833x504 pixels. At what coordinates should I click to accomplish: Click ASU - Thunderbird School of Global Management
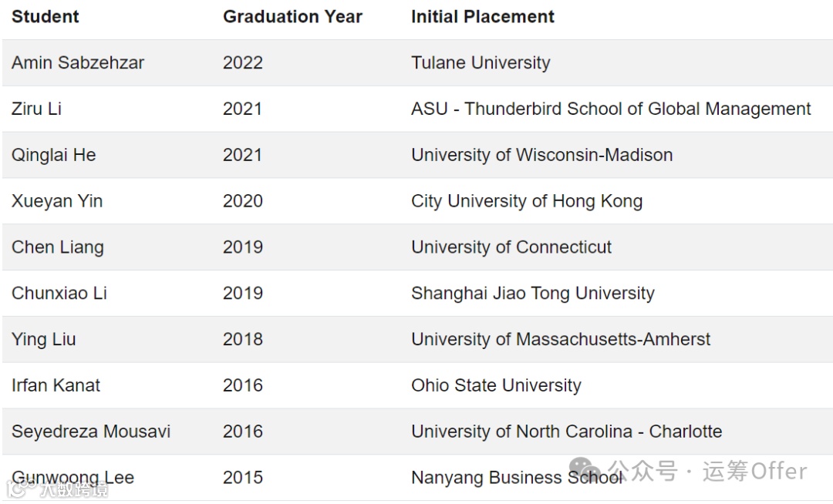pos(611,109)
